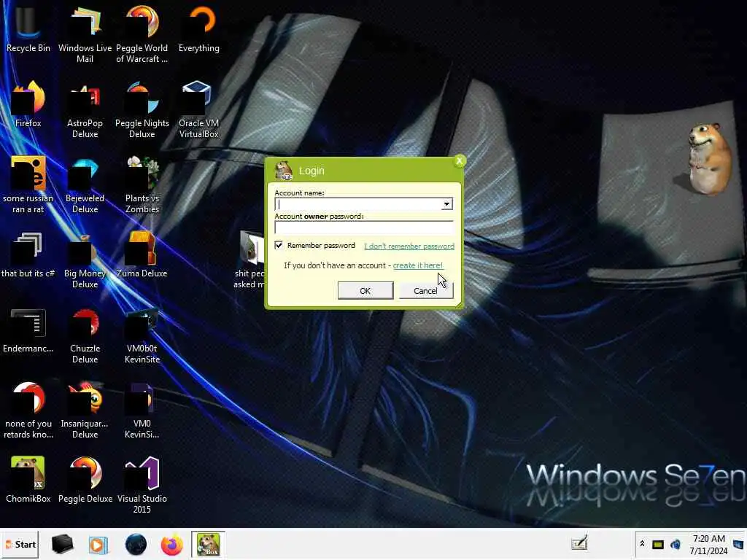Open the Windows Live Mail desktop icon
747x560 pixels.
(x=85, y=34)
